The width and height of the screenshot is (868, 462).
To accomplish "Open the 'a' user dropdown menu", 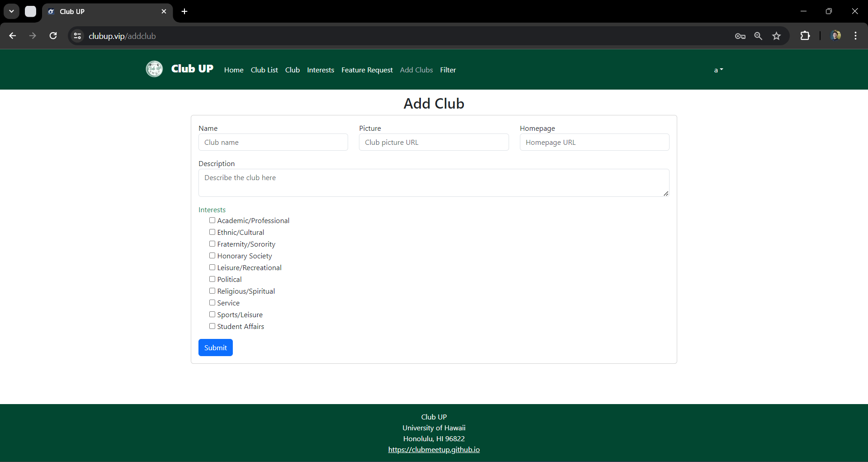I will click(718, 70).
